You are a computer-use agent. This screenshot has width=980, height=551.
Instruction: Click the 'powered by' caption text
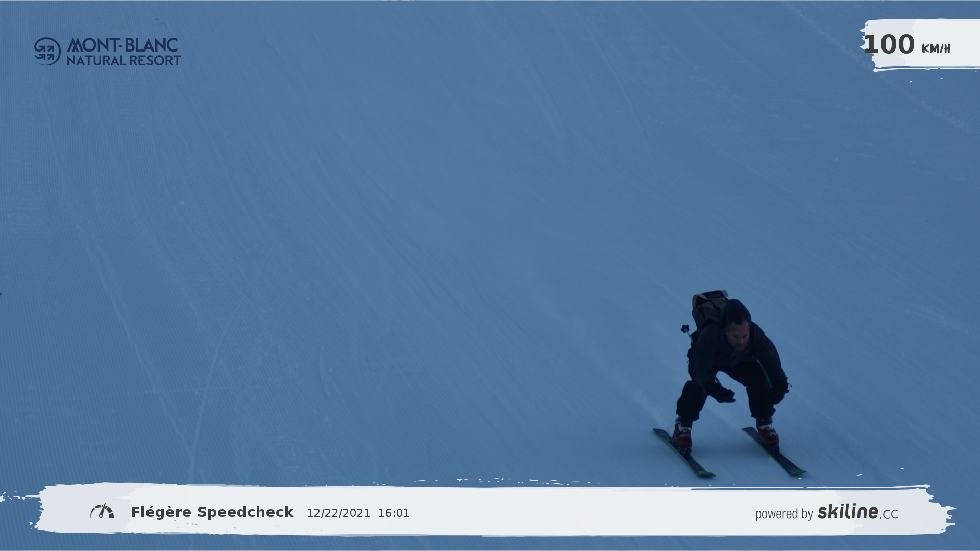(x=783, y=514)
